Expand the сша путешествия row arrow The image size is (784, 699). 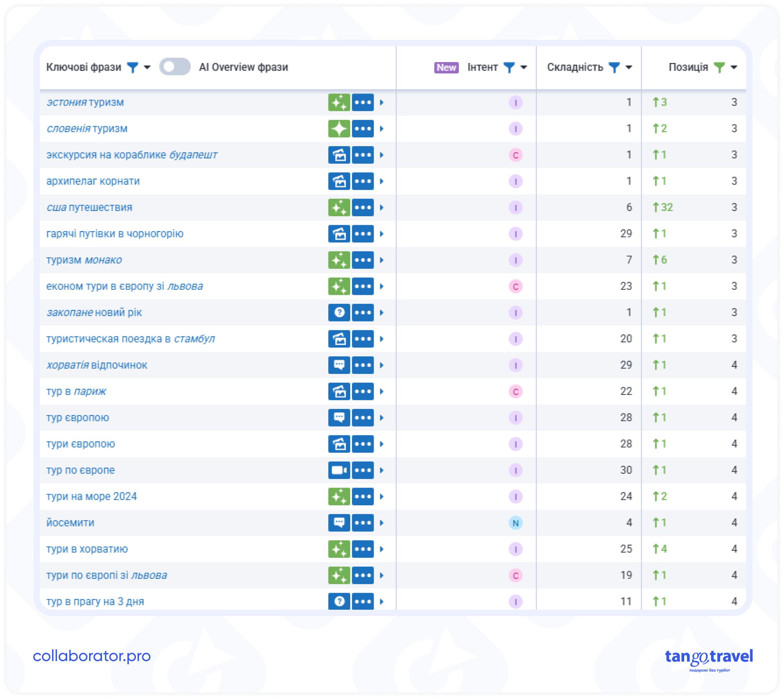pyautogui.click(x=381, y=208)
